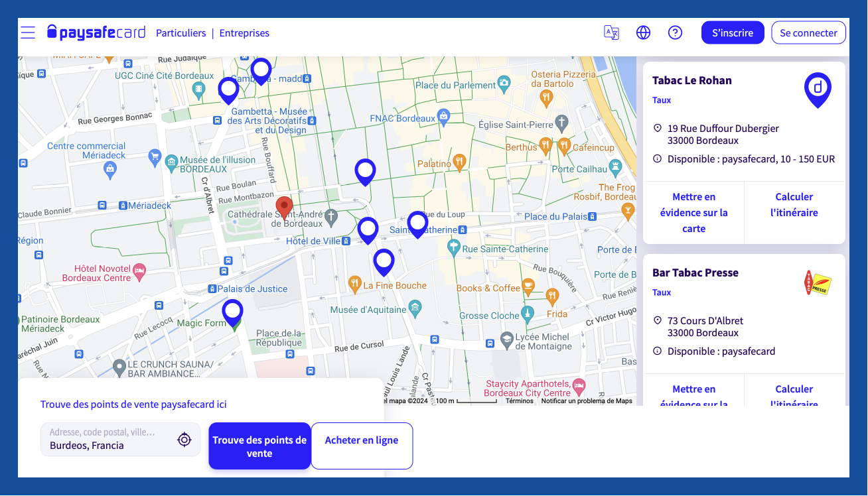Click the text Disponible : paysafecard, 10 - 150 EUR

751,159
